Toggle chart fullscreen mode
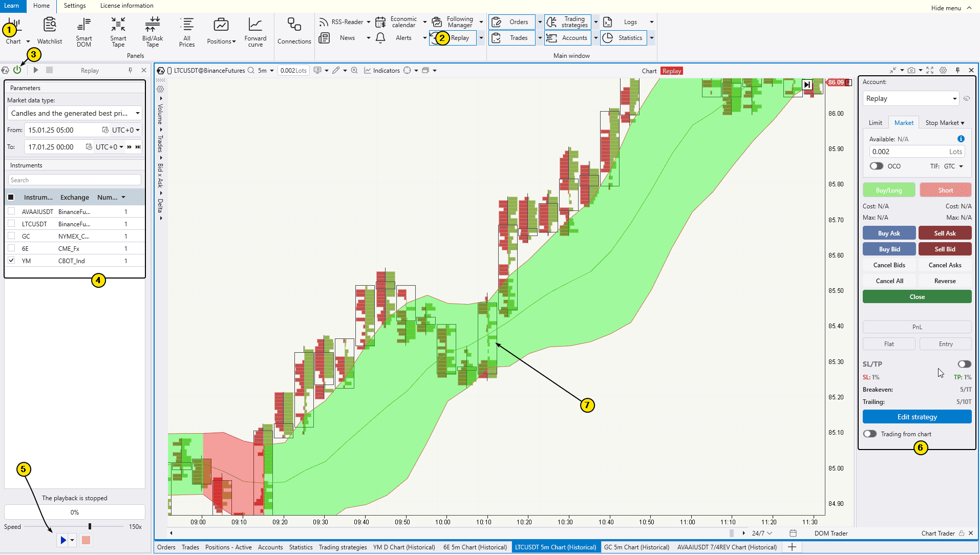Screen dimensions: 980x555 click(930, 71)
